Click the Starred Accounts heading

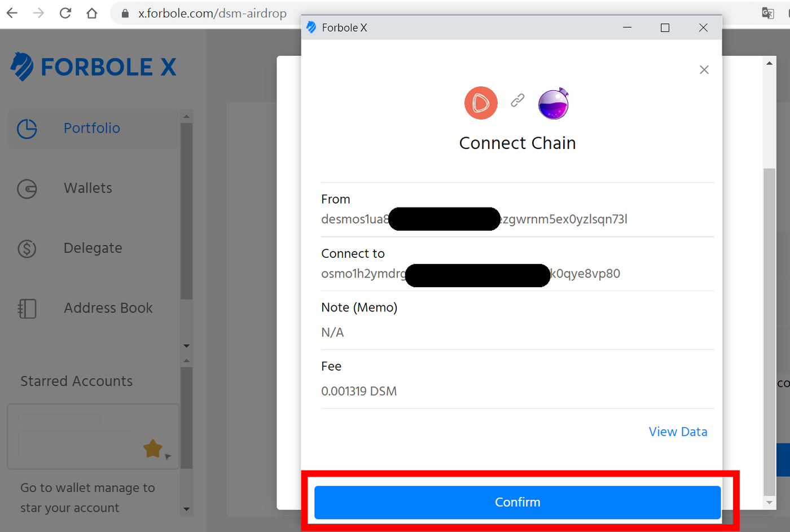click(77, 381)
